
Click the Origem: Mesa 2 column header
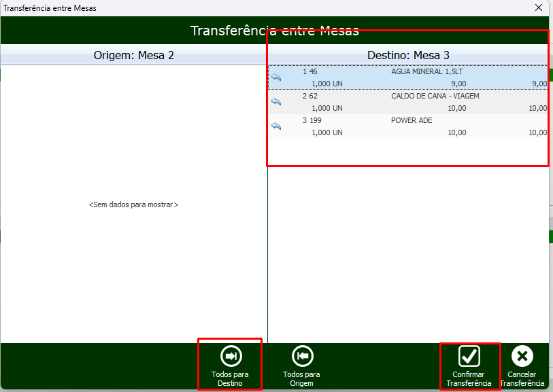click(134, 55)
